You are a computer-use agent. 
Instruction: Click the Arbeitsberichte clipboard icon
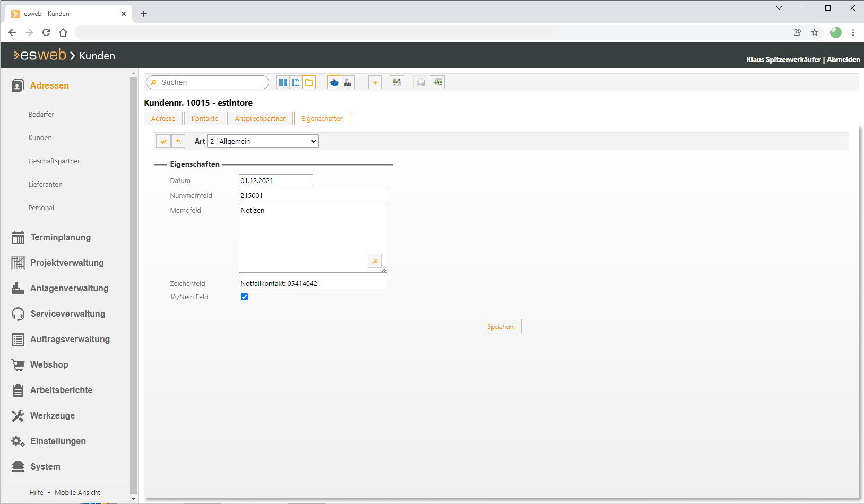click(x=18, y=390)
